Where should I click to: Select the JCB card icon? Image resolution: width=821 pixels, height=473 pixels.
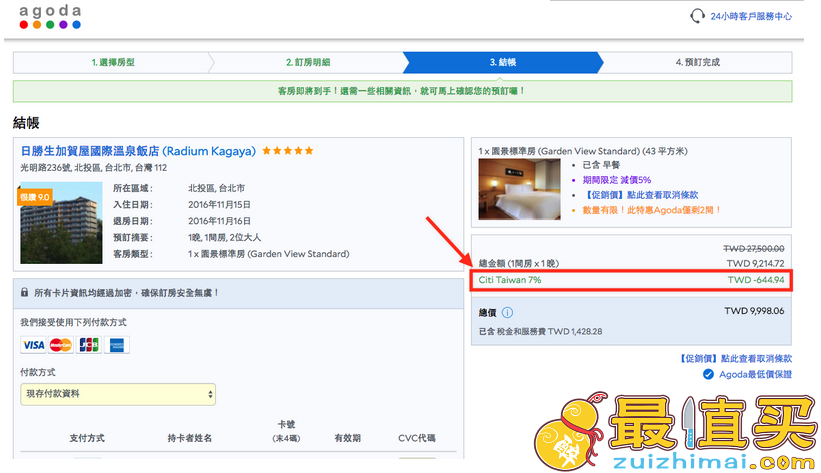point(88,345)
